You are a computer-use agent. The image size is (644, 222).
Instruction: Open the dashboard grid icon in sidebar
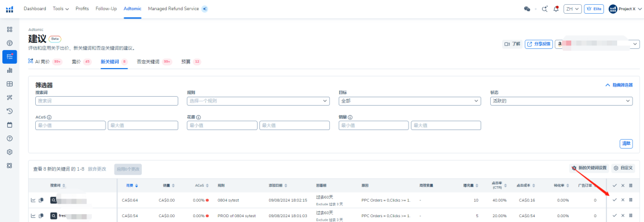(x=10, y=29)
